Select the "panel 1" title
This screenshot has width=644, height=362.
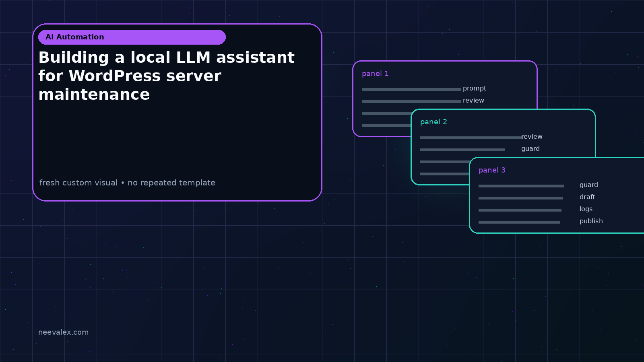click(x=375, y=74)
